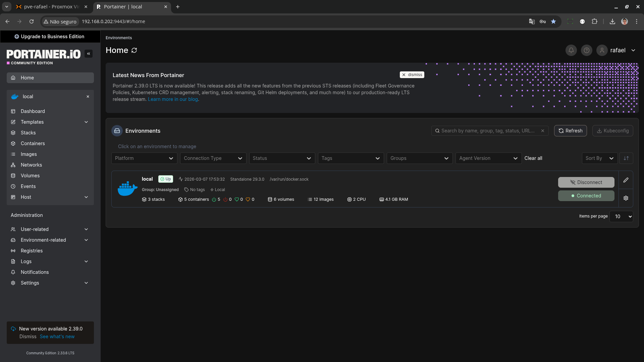Click the refresh icon next to Home title
The height and width of the screenshot is (362, 644).
coord(134,50)
